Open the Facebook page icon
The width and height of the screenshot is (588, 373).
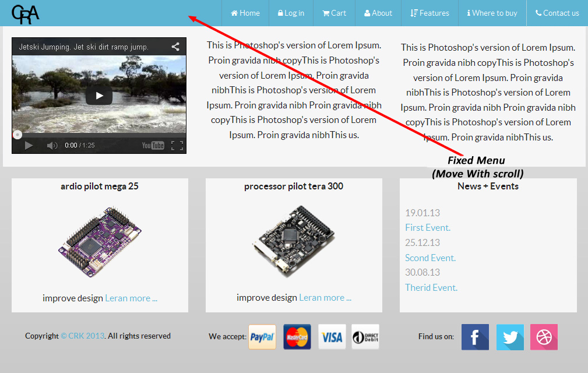tap(475, 337)
